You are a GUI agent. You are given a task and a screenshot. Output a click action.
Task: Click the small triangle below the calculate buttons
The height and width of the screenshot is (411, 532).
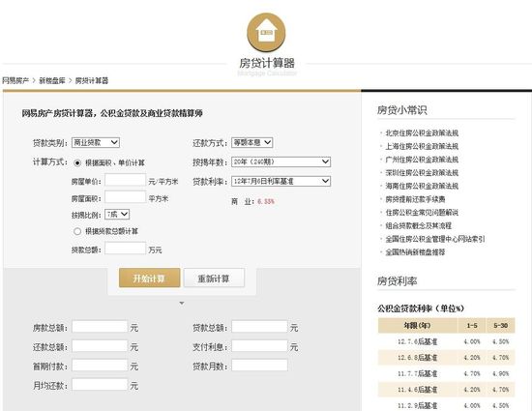point(182,303)
